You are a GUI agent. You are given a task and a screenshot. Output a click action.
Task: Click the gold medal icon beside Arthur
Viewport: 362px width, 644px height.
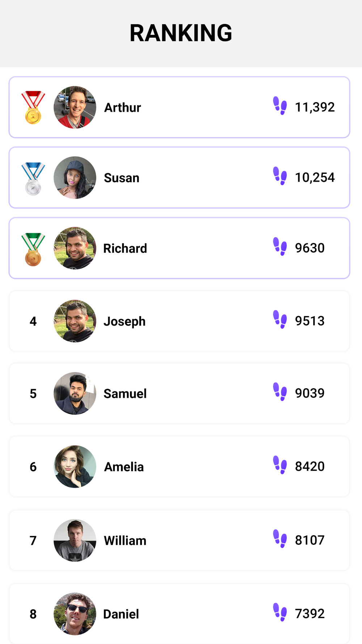point(33,107)
